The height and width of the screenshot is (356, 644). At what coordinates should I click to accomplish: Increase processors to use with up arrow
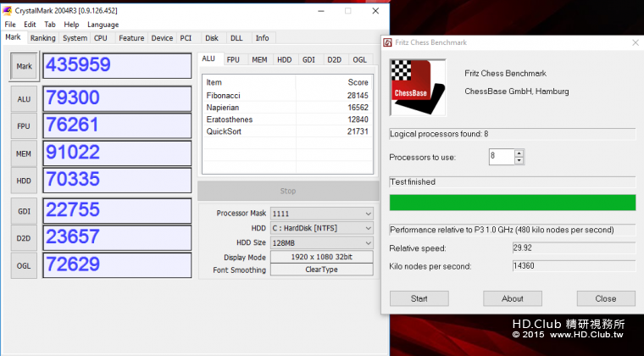pos(519,153)
